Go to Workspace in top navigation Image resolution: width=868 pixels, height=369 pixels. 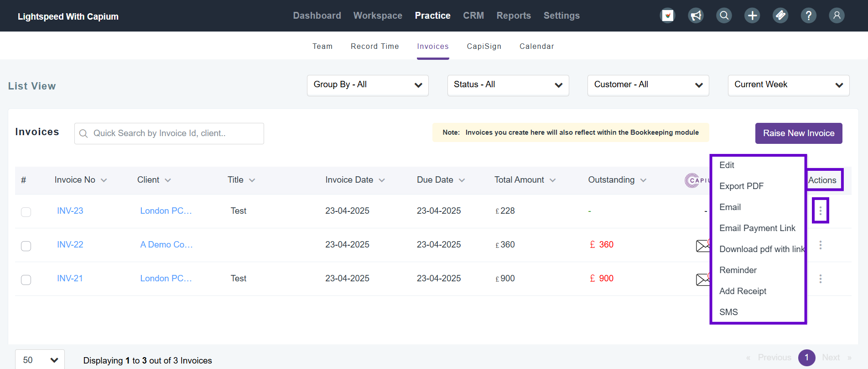click(x=378, y=16)
